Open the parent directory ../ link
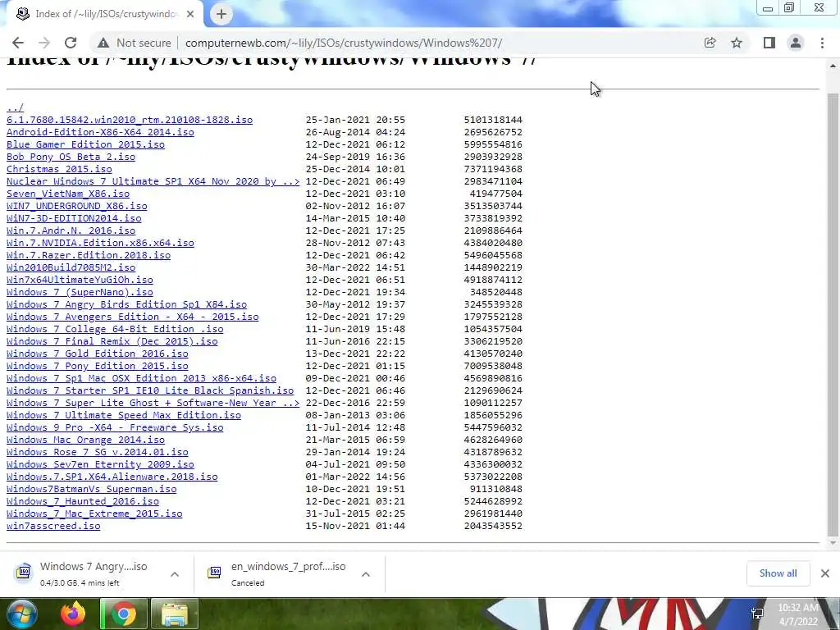This screenshot has height=630, width=840. tap(15, 107)
